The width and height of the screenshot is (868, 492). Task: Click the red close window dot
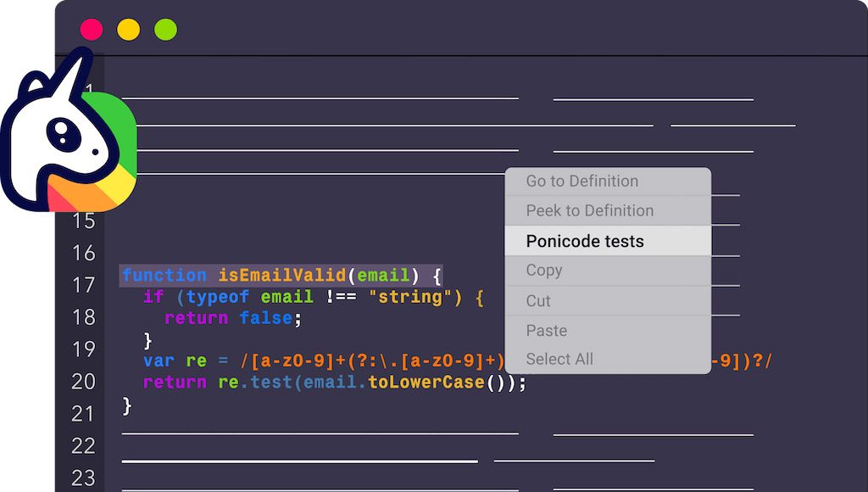click(92, 30)
